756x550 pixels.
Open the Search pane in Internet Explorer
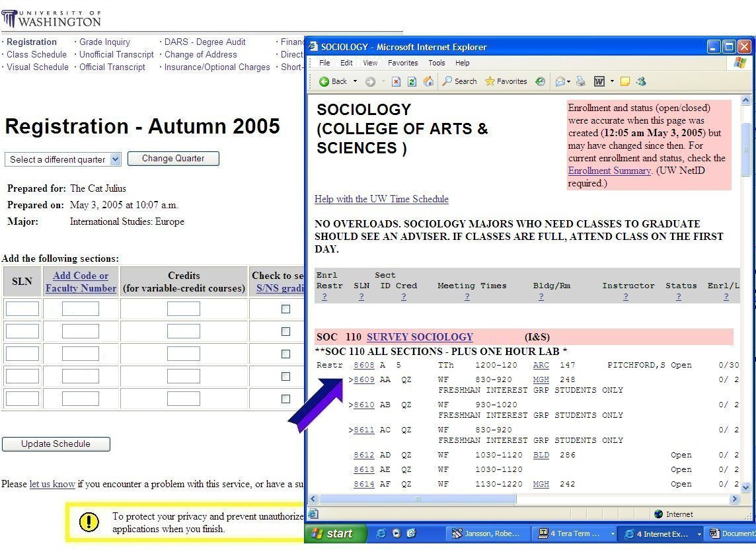459,81
